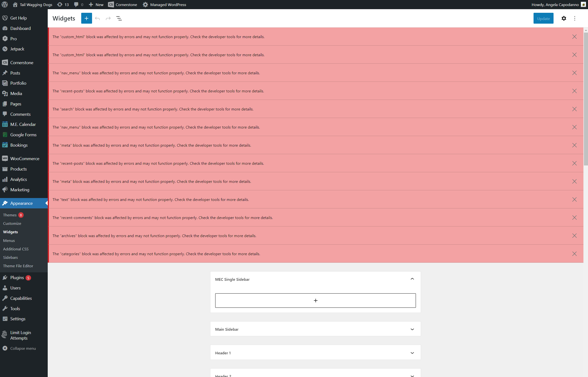Open the Settings gear icon

[x=564, y=18]
